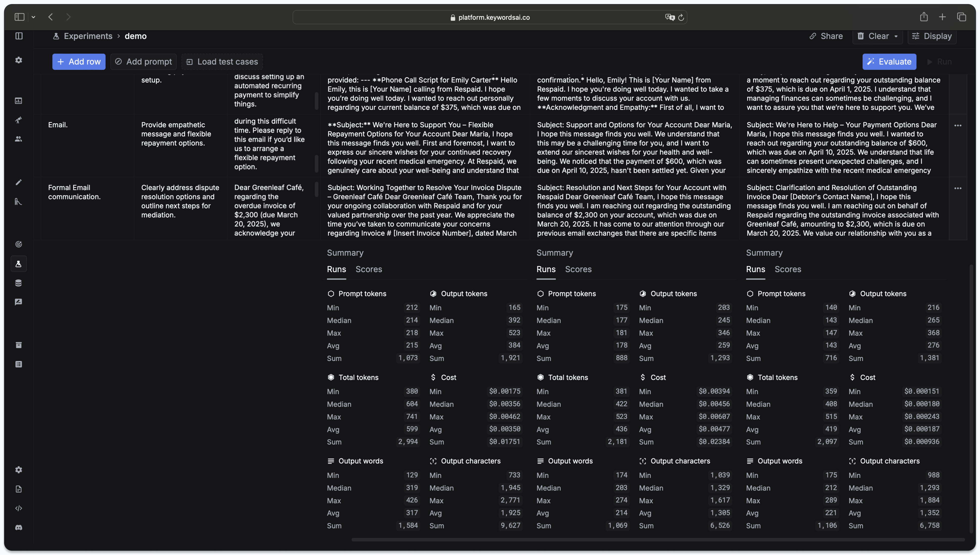This screenshot has width=980, height=555.
Task: Click Load test cases button
Action: pos(222,62)
